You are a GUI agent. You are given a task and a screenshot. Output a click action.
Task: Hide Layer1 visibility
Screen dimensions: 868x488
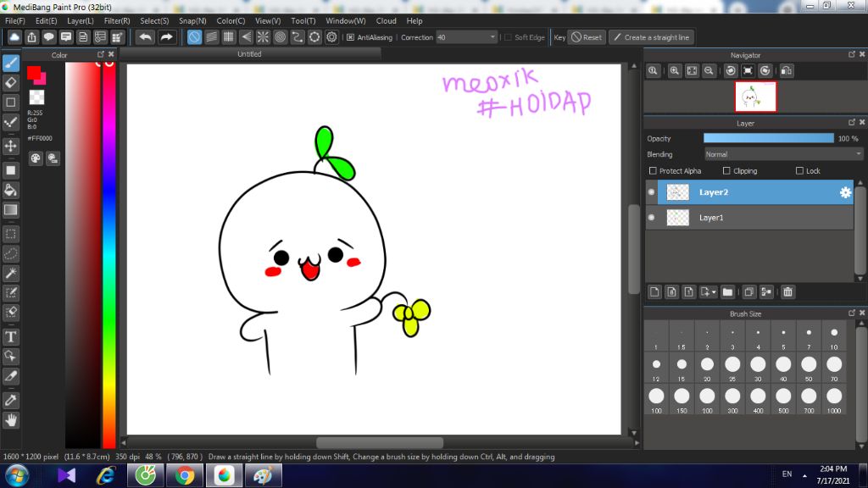pyautogui.click(x=652, y=218)
